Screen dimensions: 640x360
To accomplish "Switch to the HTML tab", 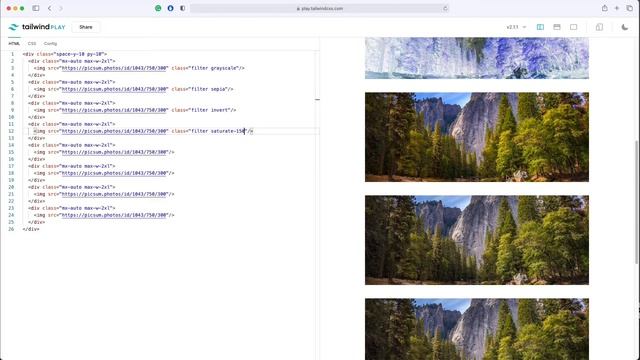I will (x=14, y=43).
